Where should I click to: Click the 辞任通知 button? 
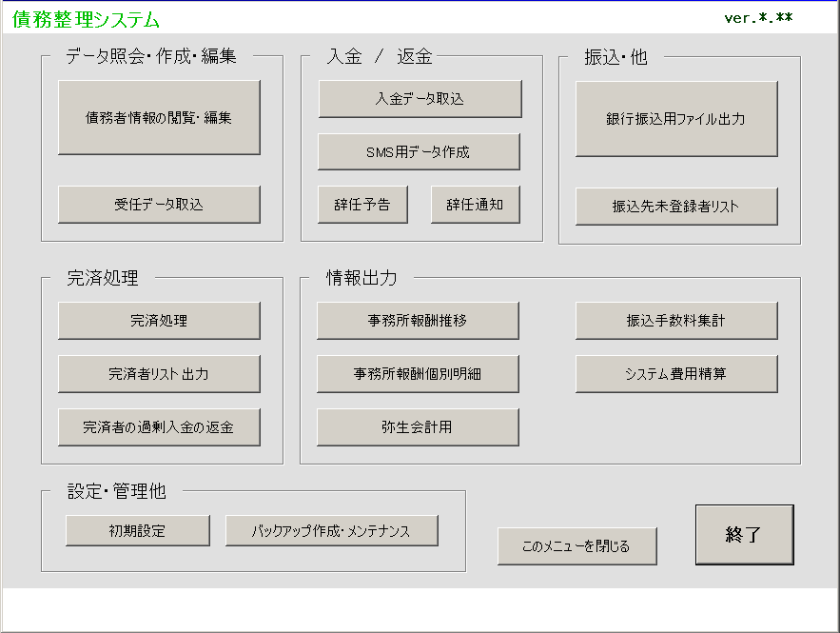pos(476,205)
